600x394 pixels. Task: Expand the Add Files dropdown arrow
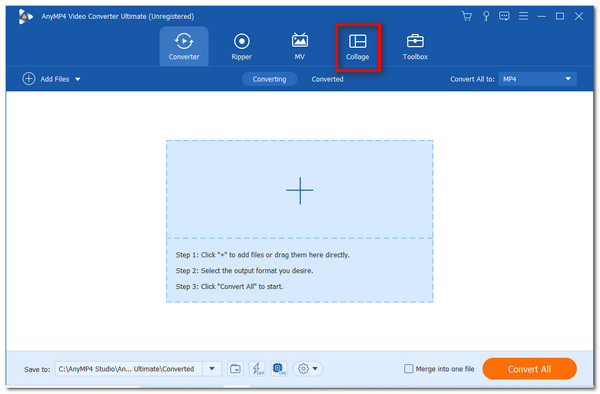coord(78,79)
